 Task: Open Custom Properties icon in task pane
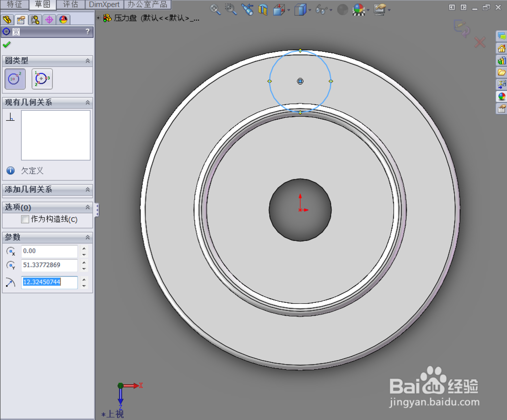(501, 109)
